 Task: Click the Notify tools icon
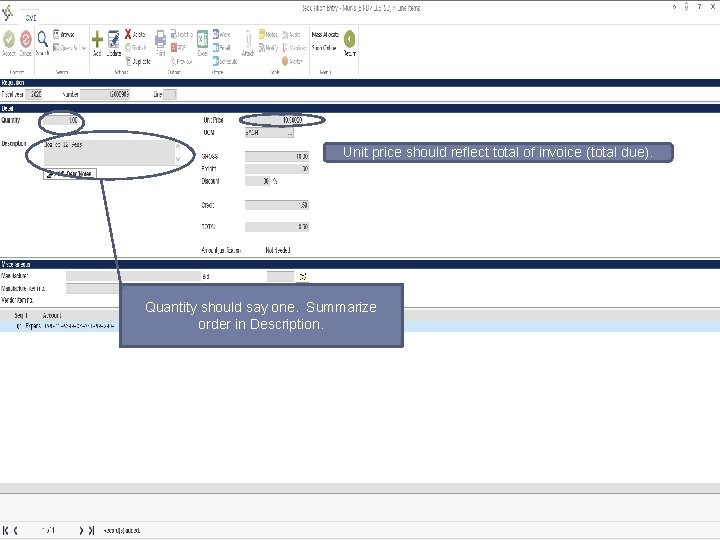262,47
